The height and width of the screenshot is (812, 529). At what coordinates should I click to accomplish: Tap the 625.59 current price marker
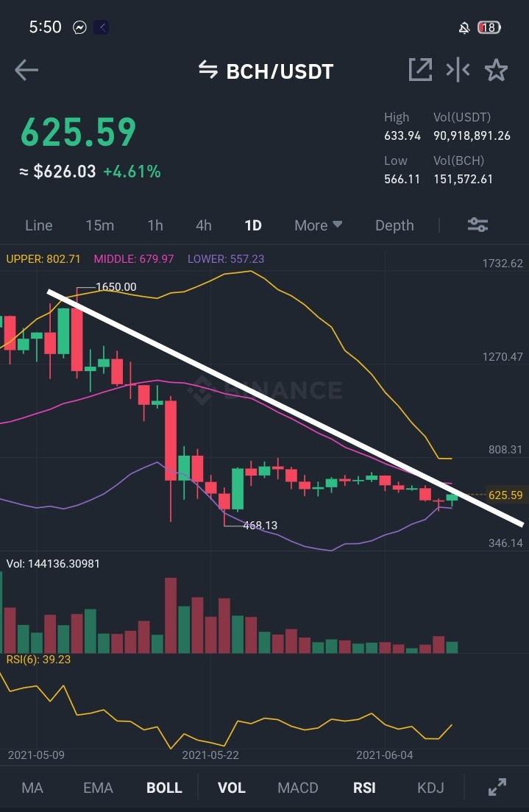click(x=505, y=495)
